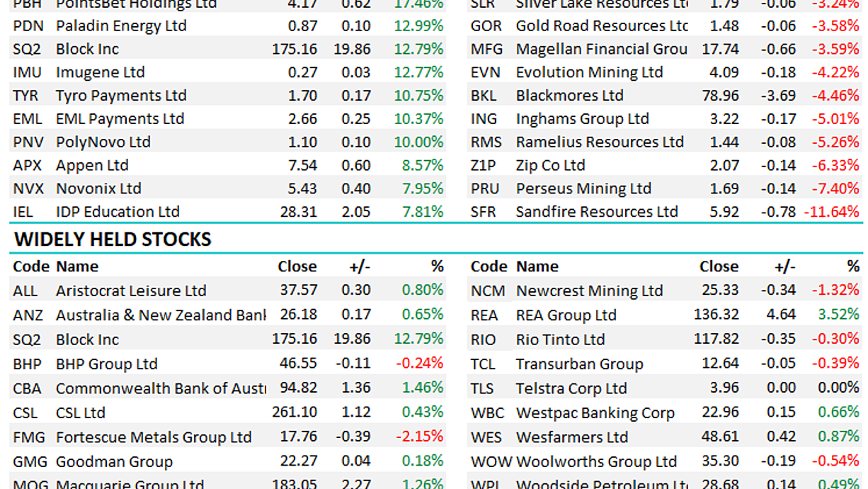Click the Goodman Group name
Screen dimensions: 868x489
[114, 462]
